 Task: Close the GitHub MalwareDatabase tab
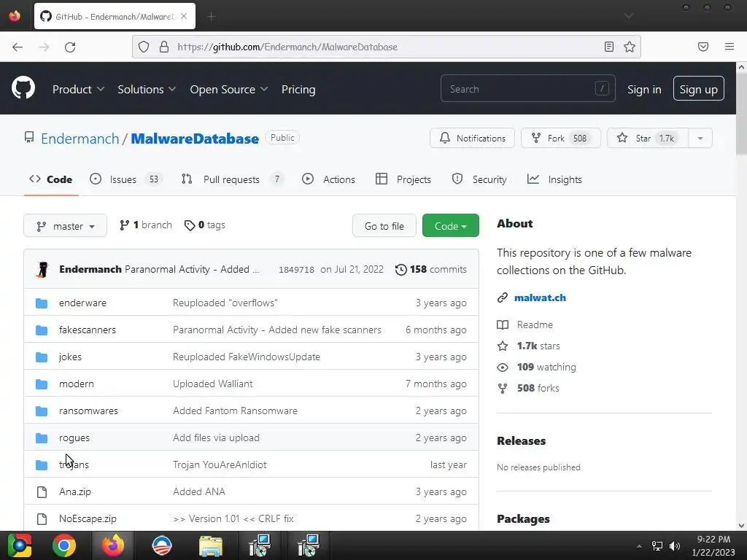pos(184,16)
